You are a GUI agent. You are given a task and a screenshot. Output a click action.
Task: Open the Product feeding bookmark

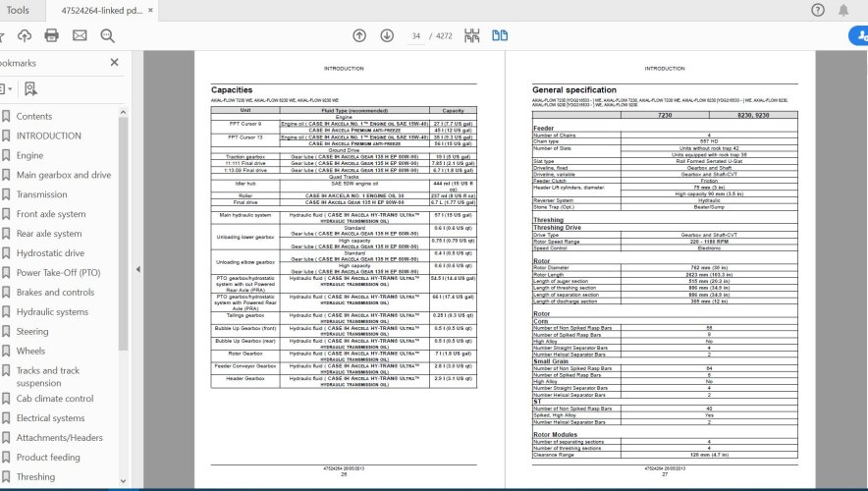48,458
